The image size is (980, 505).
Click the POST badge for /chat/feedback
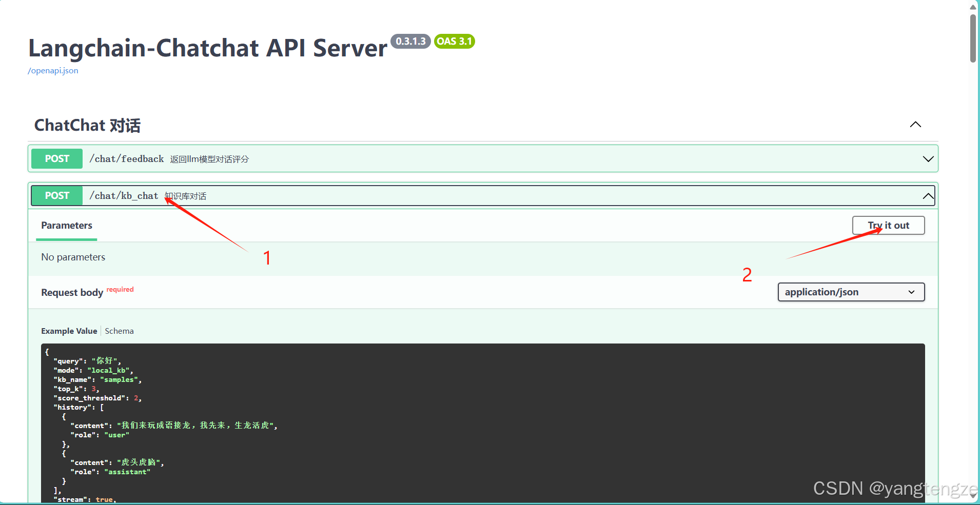[57, 159]
